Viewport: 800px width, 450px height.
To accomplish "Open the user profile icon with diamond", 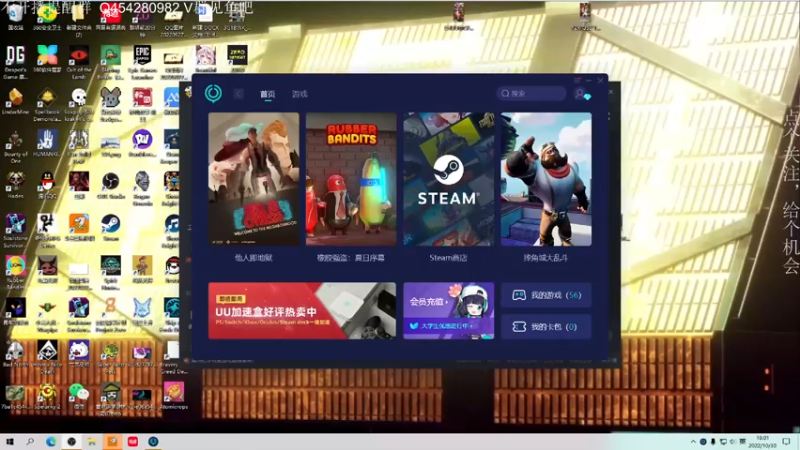I will (x=582, y=94).
